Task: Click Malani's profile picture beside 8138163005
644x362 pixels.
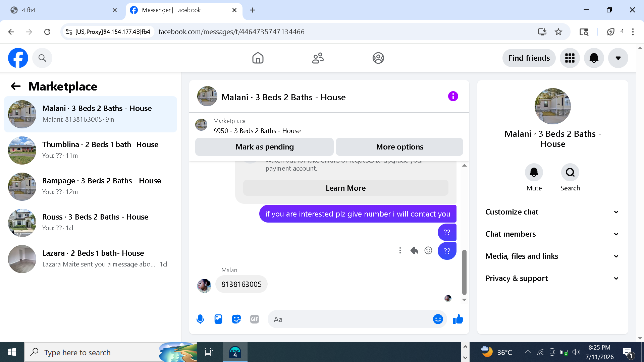Action: [204, 286]
